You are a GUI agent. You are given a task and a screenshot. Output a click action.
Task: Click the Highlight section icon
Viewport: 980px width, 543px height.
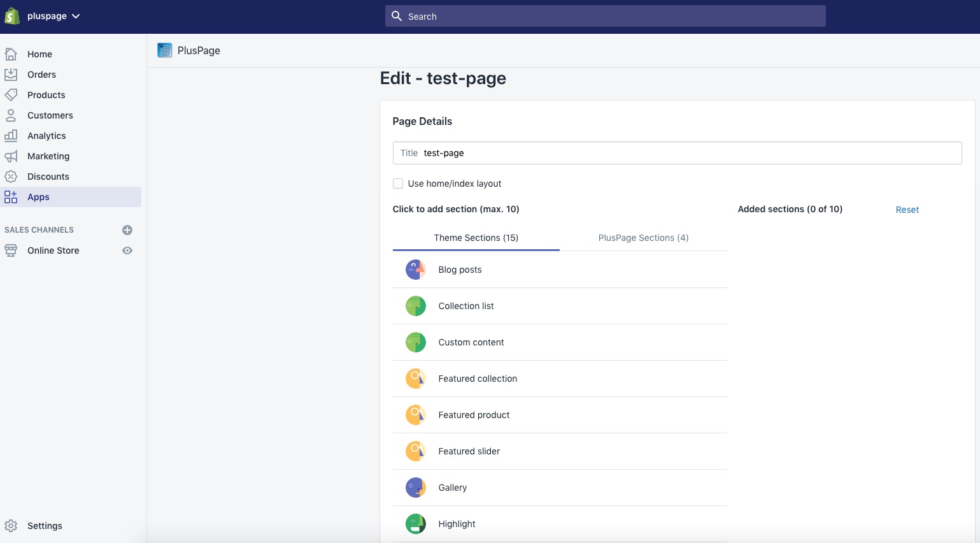point(415,523)
